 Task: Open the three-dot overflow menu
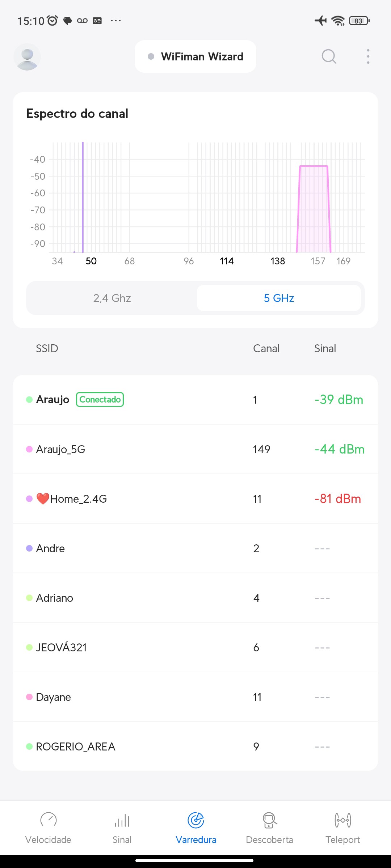click(368, 57)
